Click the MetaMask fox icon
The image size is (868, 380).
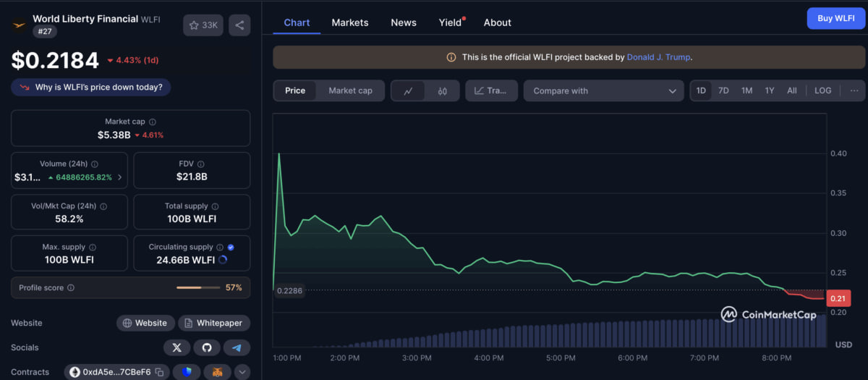(x=216, y=372)
